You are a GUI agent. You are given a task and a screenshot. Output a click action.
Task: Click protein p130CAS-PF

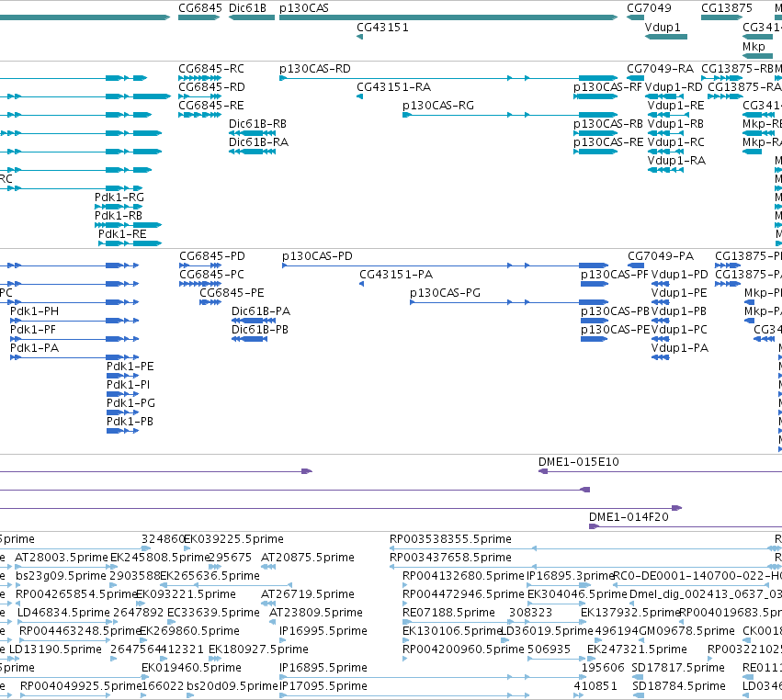click(615, 275)
